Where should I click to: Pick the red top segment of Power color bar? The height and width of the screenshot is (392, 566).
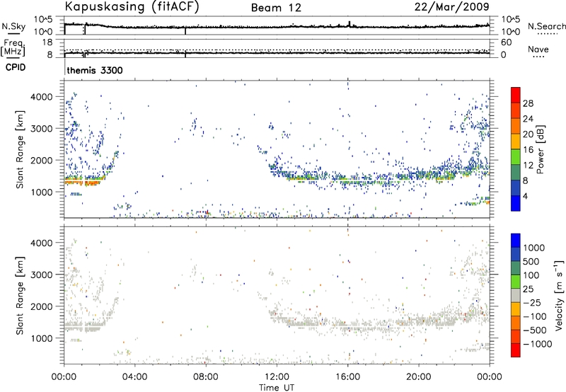(x=516, y=96)
